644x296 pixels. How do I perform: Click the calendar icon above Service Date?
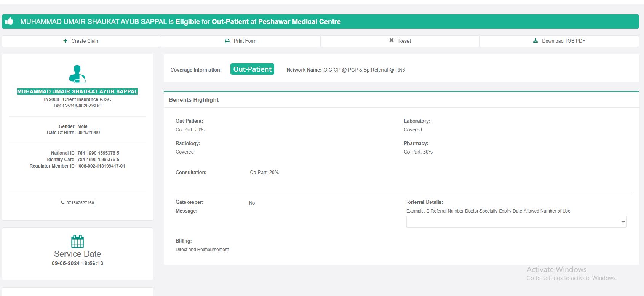77,241
